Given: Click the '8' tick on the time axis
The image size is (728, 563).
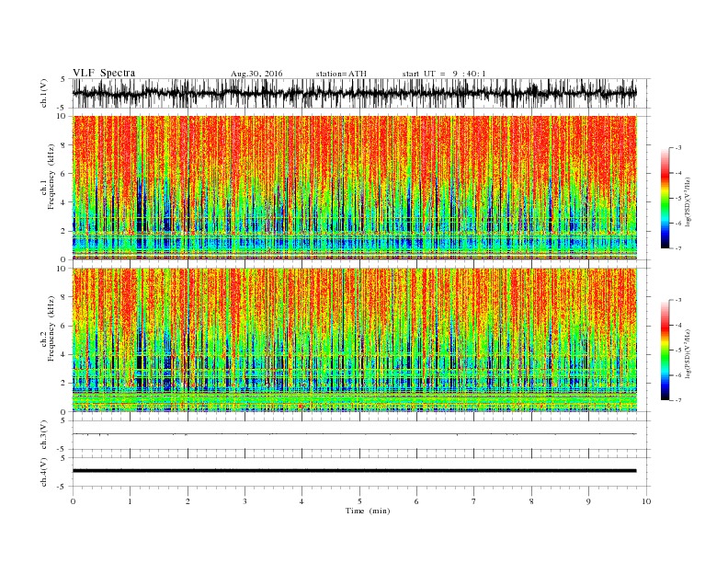Looking at the screenshot, I should coord(531,501).
